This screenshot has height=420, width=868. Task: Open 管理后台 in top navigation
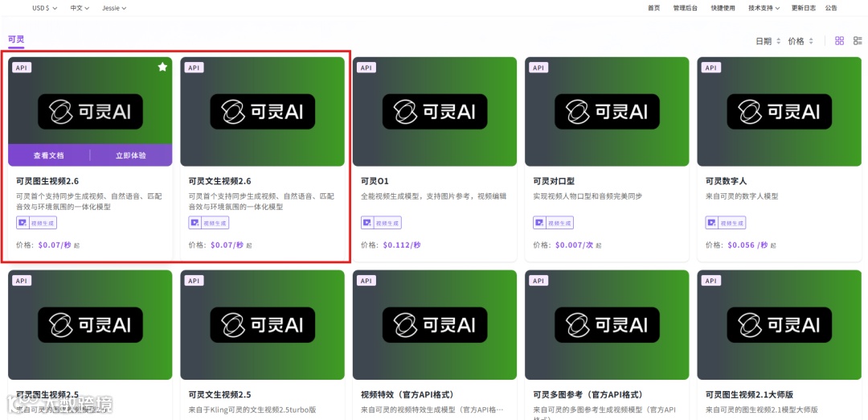686,8
